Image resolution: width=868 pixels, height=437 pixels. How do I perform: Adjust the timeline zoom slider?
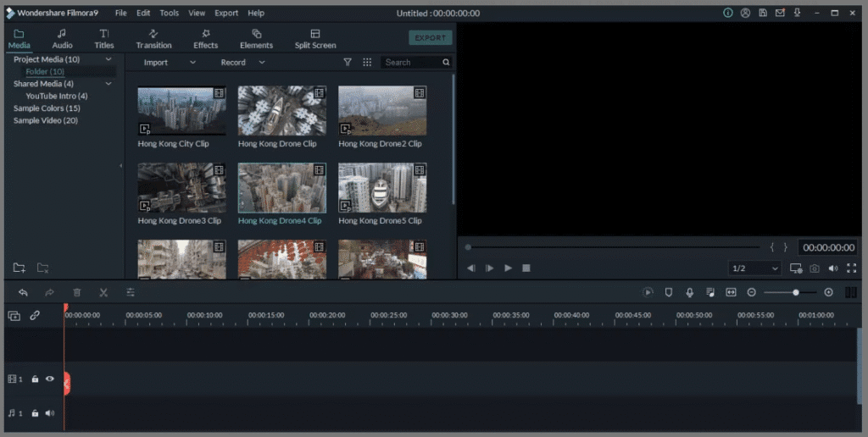[x=790, y=292]
